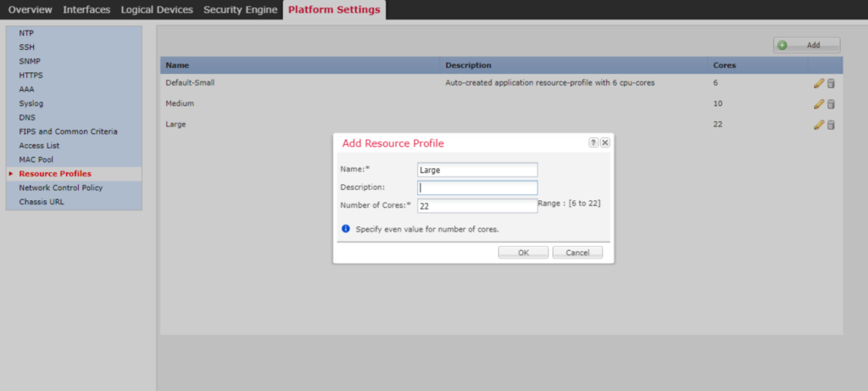868x391 pixels.
Task: Close the Add Resource Profile dialog
Action: pos(605,142)
